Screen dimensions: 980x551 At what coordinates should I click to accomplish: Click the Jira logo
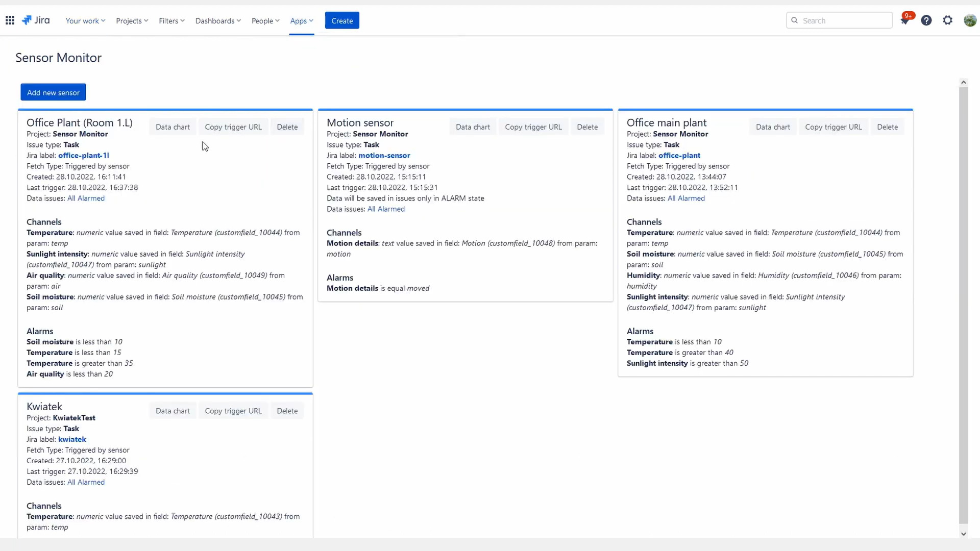point(36,20)
